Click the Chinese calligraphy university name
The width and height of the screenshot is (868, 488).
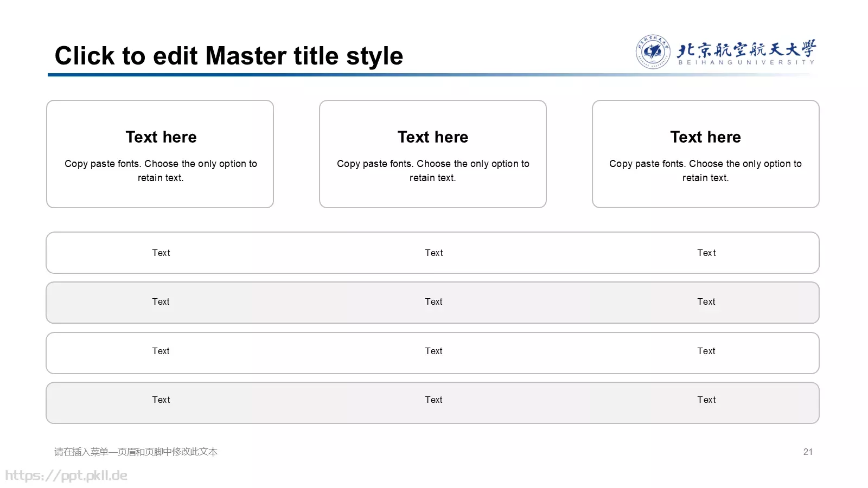pyautogui.click(x=746, y=48)
